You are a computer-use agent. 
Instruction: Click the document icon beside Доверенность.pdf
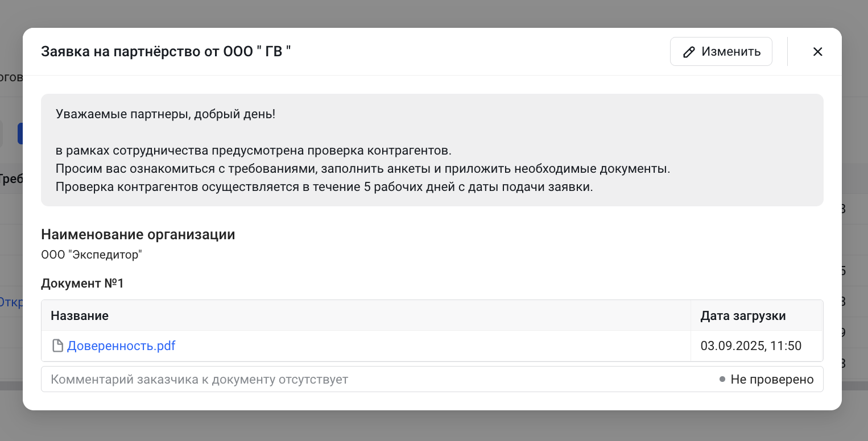(x=57, y=346)
